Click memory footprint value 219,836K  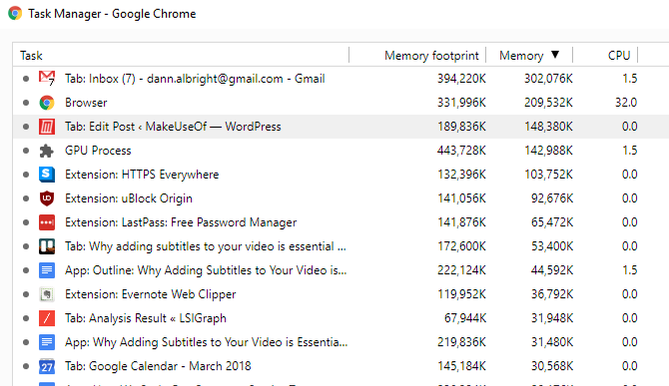(x=461, y=342)
